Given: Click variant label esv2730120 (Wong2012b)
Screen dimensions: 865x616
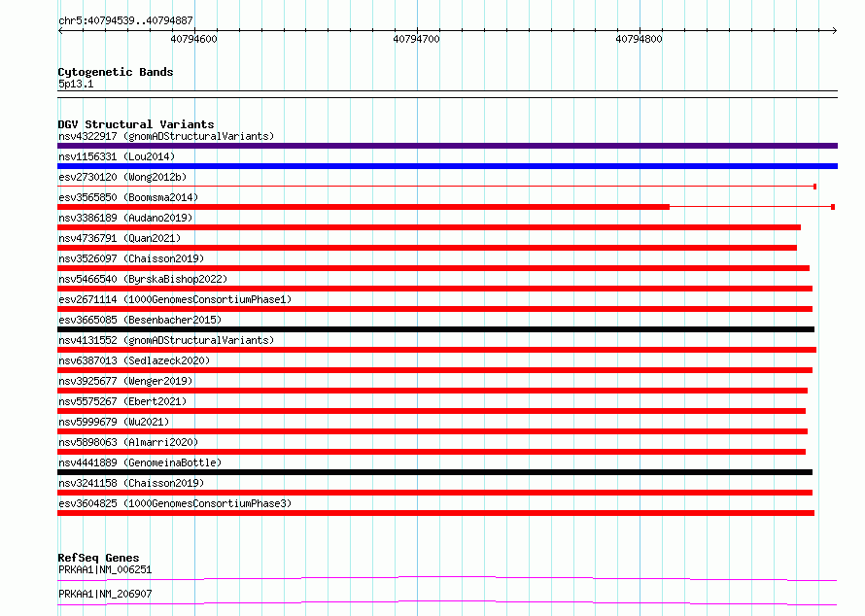Looking at the screenshot, I should [x=122, y=177].
